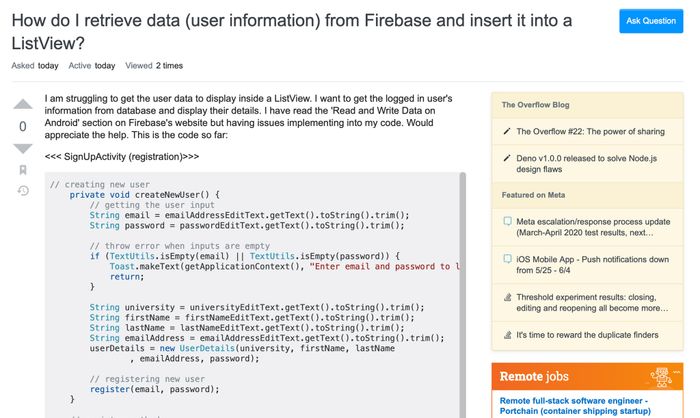
Task: Click pencil icon beside Overflow #22 post
Action: (x=507, y=131)
